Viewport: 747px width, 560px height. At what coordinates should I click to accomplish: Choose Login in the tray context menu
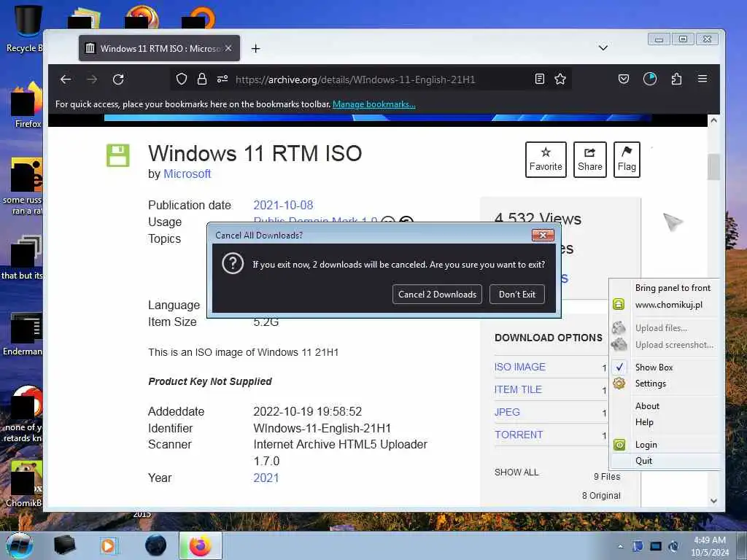coord(665,445)
